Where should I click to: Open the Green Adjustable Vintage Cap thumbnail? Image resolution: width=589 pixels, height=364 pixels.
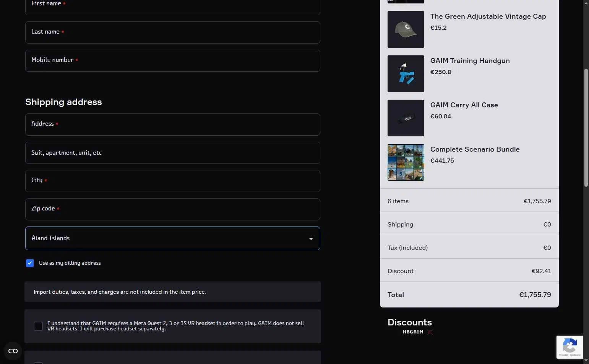point(406,29)
